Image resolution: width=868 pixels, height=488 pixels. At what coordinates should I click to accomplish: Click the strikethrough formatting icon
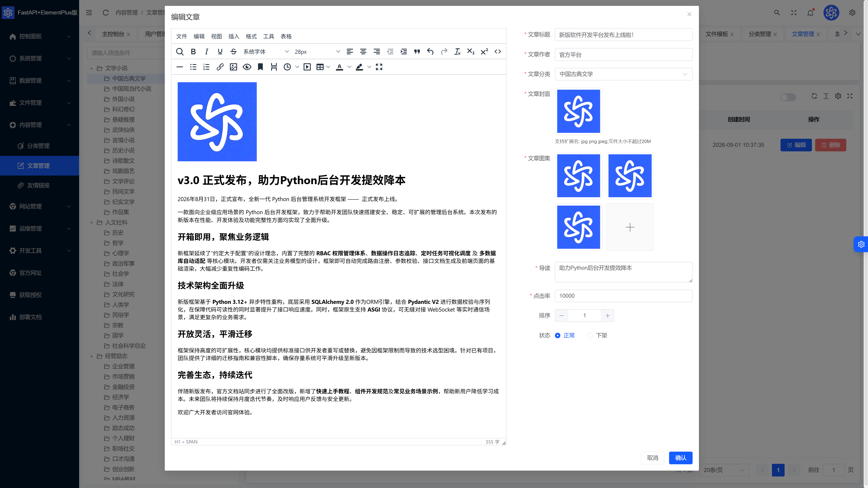point(233,52)
